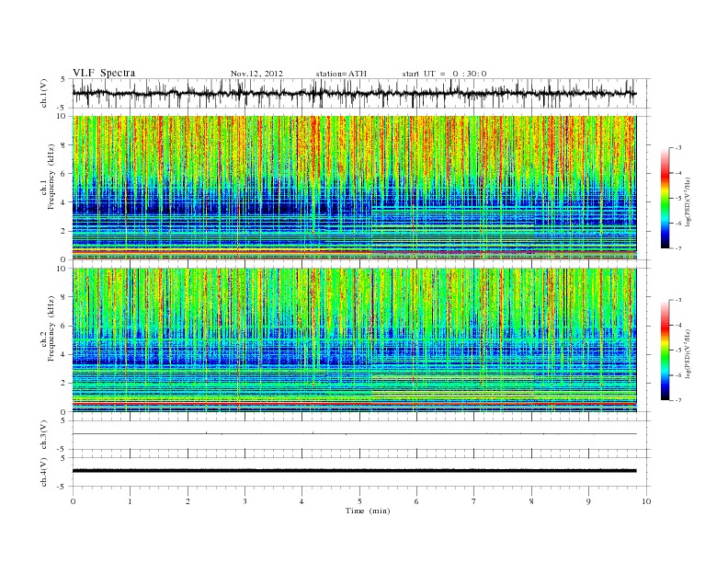This screenshot has height=563, width=728.
Task: Click the ch.1 spectrogram PSD color bar
Action: coord(665,198)
